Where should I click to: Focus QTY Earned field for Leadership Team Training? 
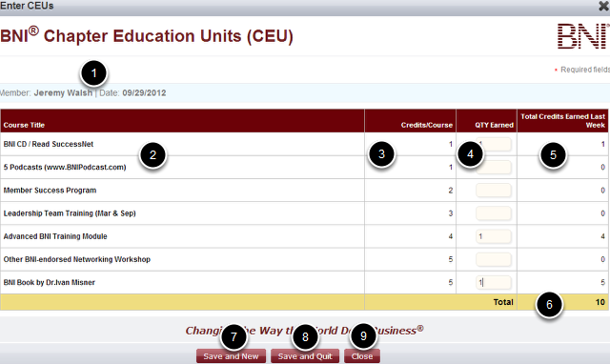click(x=494, y=213)
